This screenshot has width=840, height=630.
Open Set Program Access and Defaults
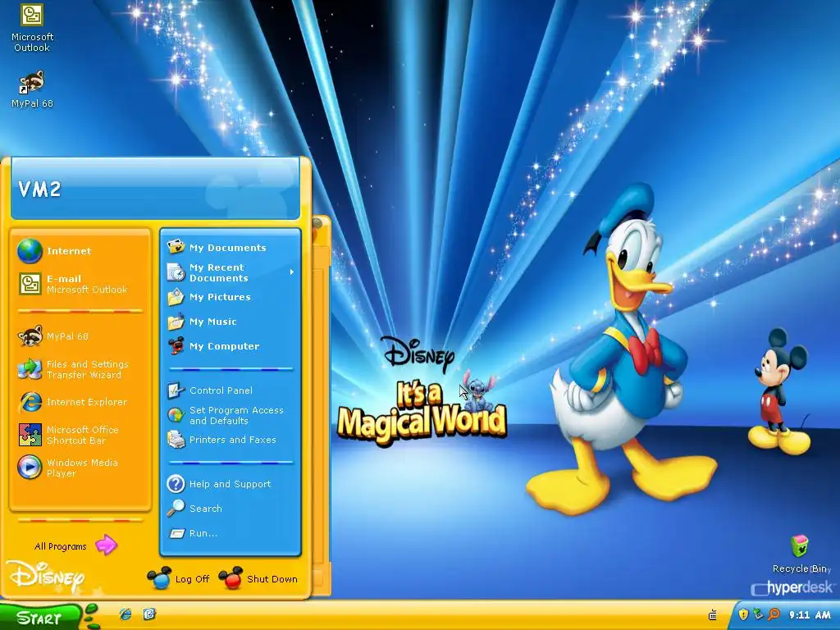click(231, 415)
